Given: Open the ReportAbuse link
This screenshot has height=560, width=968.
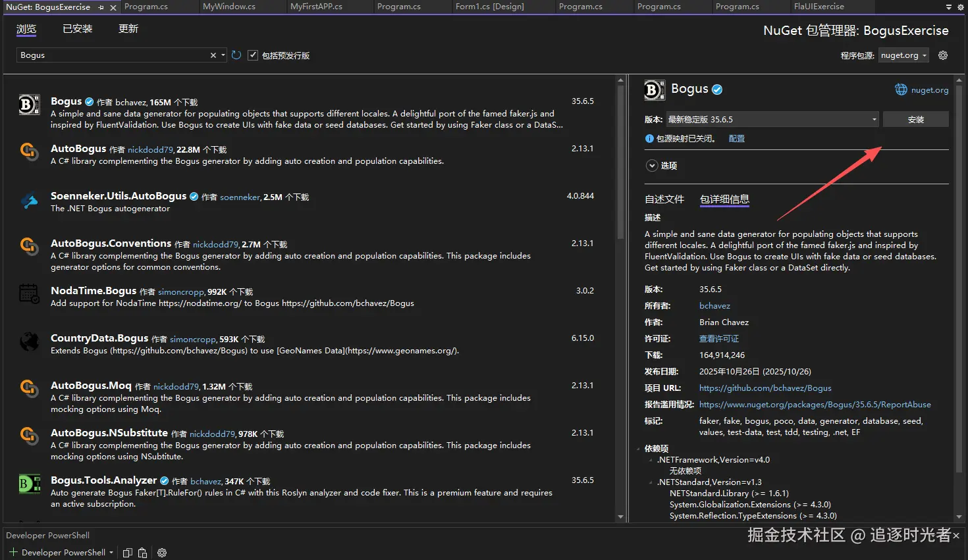Looking at the screenshot, I should click(815, 405).
